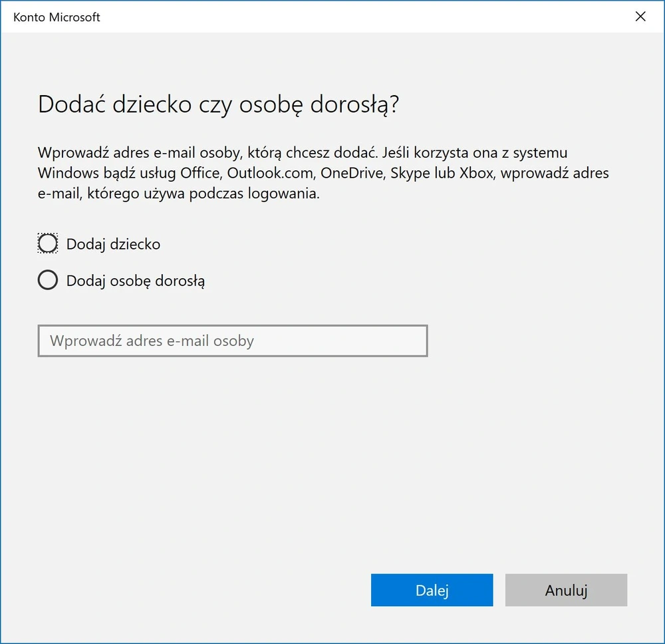Click the 'Wprowadź adres e-mail osoby, którą' instruction text
This screenshot has height=644, width=665.
tap(160, 153)
